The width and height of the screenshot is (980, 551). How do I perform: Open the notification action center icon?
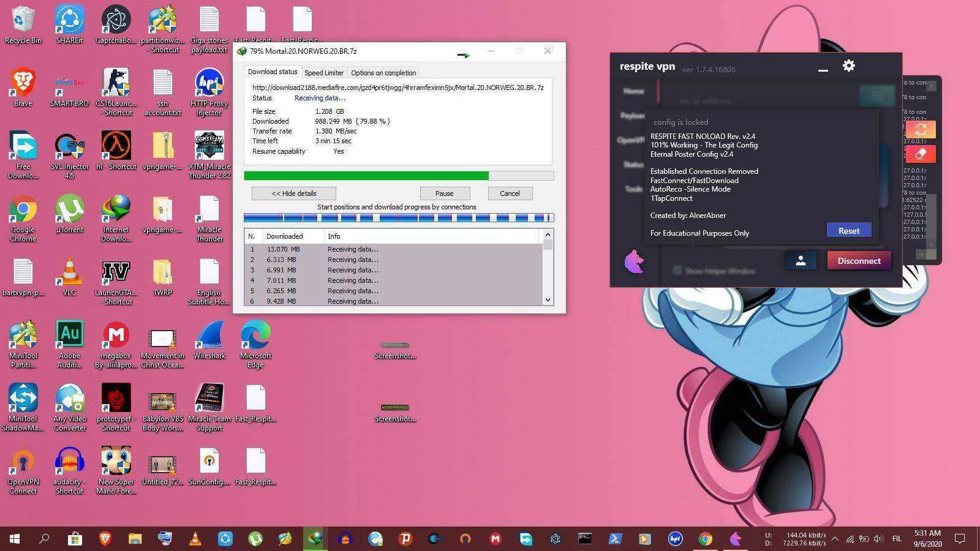960,539
